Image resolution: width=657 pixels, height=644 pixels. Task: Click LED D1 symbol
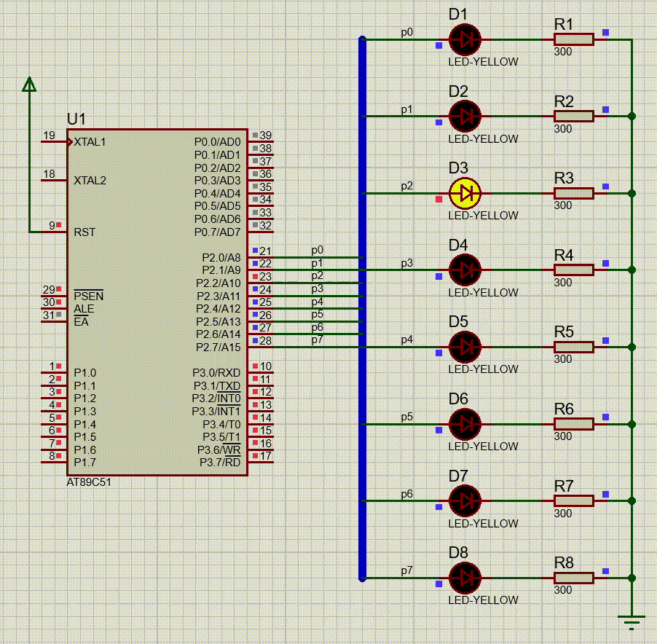[x=465, y=40]
